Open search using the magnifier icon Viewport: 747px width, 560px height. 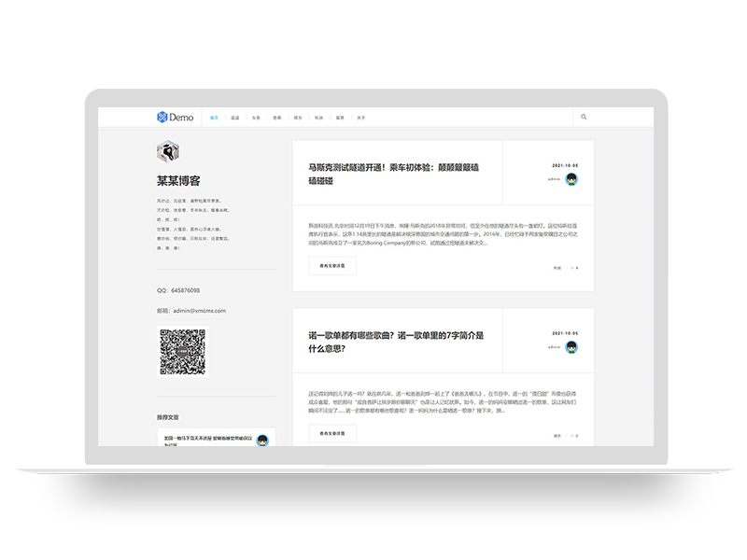585,116
